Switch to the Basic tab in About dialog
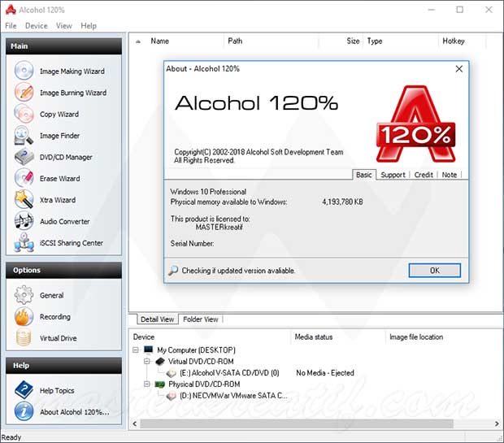 (x=364, y=175)
